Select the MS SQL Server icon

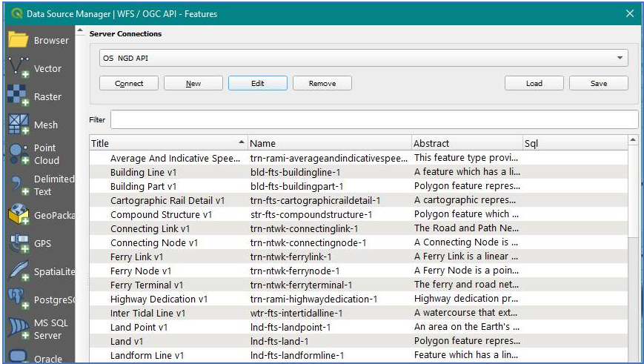[19, 328]
